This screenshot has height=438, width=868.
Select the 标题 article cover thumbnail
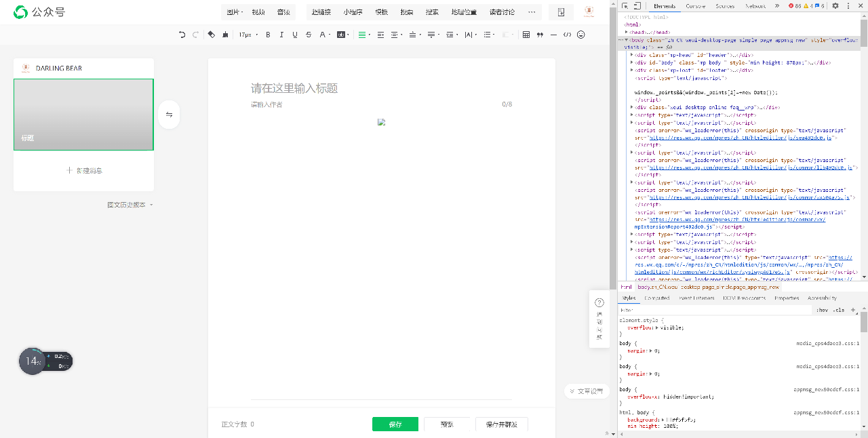[83, 115]
